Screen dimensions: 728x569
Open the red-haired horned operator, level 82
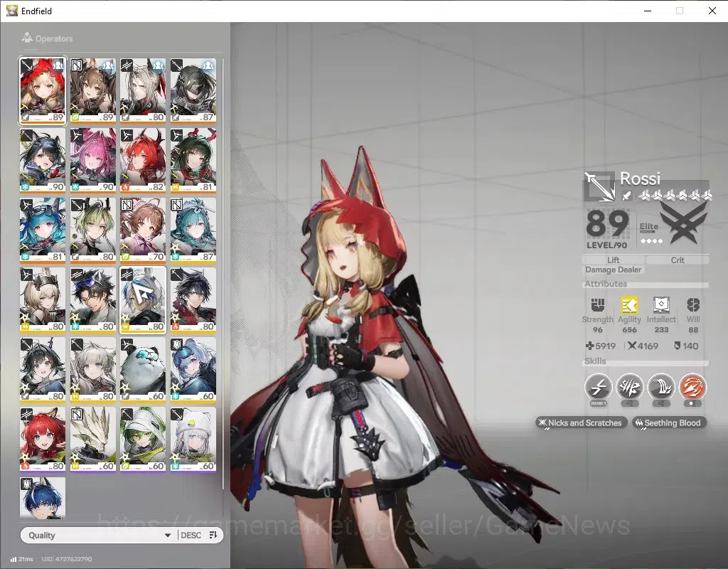coord(143,161)
